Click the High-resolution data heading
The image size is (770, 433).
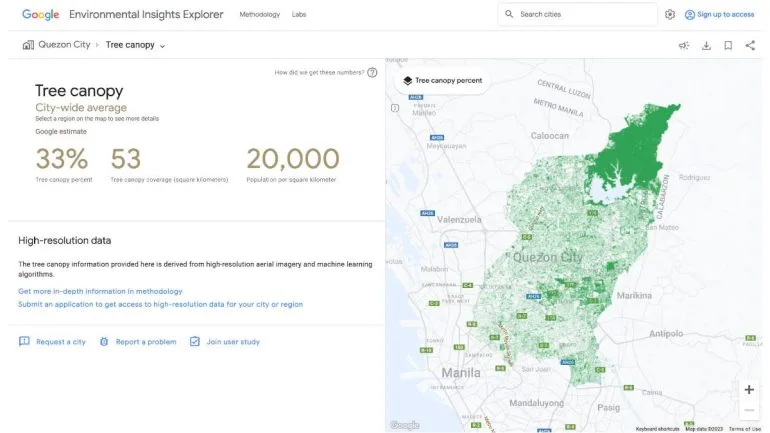click(64, 241)
